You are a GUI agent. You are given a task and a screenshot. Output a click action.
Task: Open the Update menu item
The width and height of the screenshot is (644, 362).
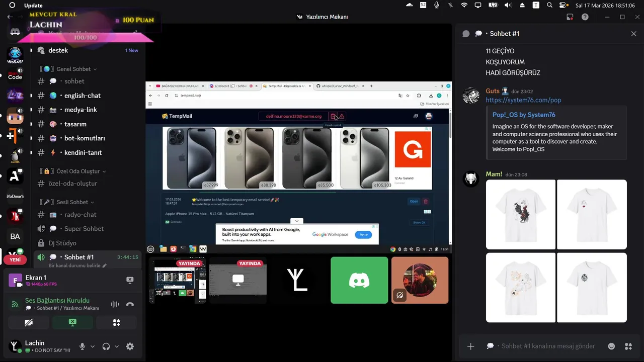pyautogui.click(x=33, y=5)
